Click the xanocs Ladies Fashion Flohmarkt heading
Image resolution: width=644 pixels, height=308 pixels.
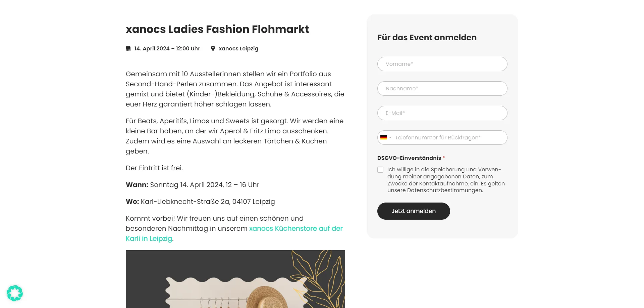click(217, 29)
